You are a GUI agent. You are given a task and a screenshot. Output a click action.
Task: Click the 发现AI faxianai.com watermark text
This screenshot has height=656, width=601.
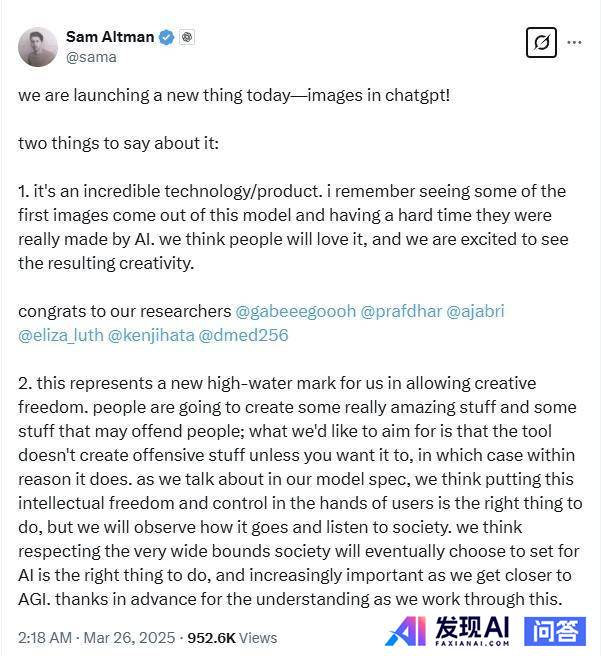(x=472, y=631)
